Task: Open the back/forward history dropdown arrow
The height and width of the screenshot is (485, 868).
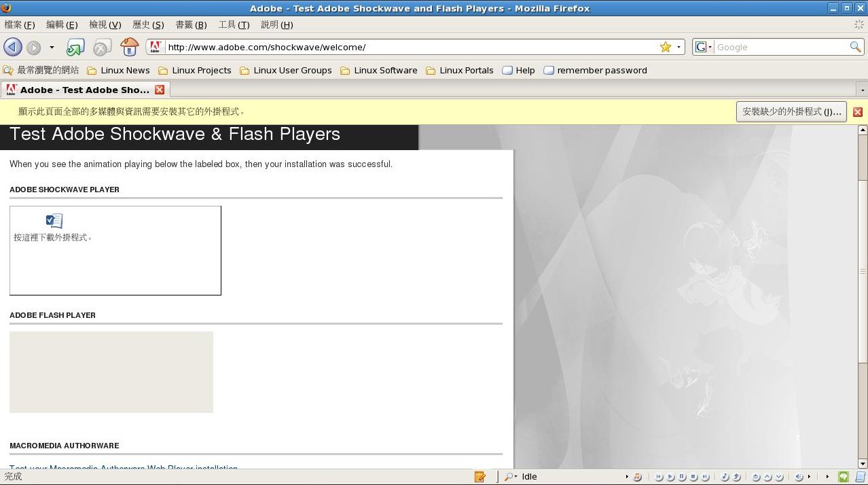Action: pyautogui.click(x=52, y=48)
